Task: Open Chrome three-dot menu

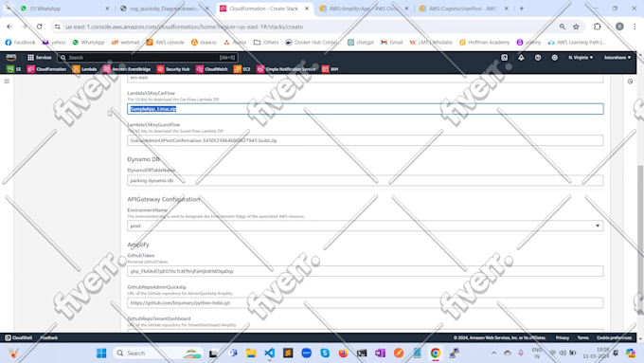Action: 635,27
